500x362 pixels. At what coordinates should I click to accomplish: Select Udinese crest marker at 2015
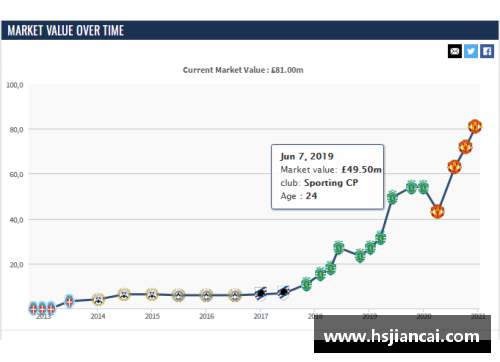click(152, 294)
